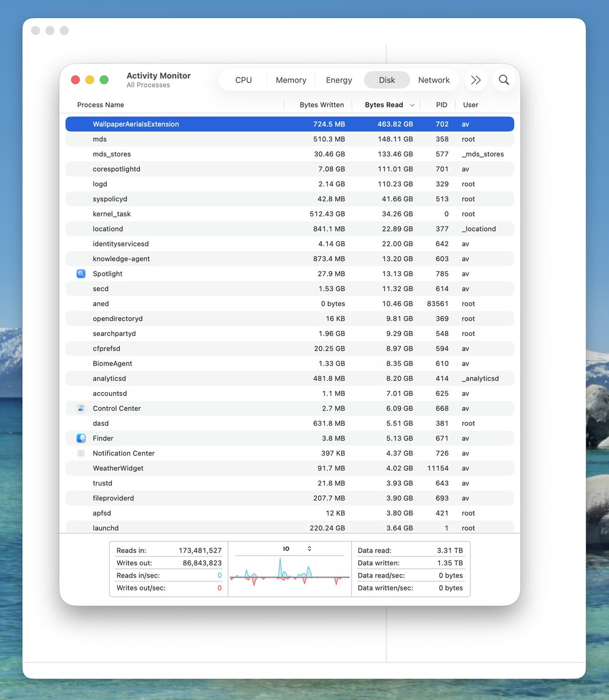609x700 pixels.
Task: Select the launchd process row
Action: click(289, 527)
